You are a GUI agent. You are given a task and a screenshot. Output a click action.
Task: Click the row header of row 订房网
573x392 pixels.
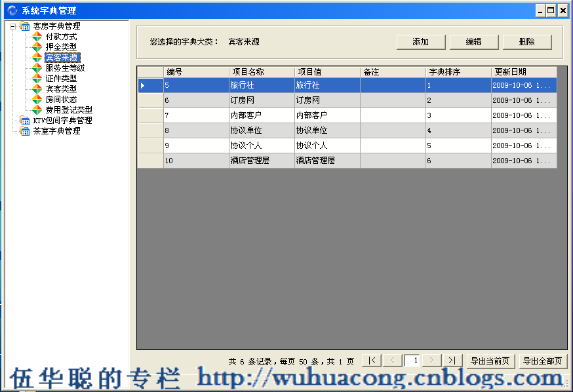click(151, 100)
